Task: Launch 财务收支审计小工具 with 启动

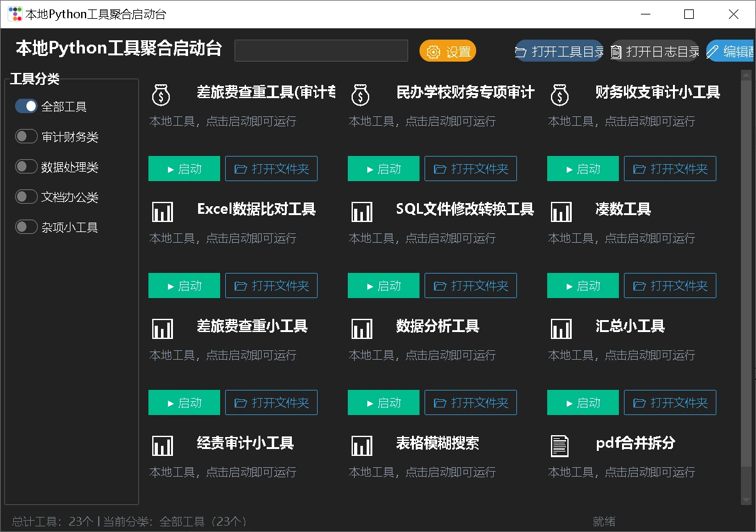Action: [x=583, y=169]
